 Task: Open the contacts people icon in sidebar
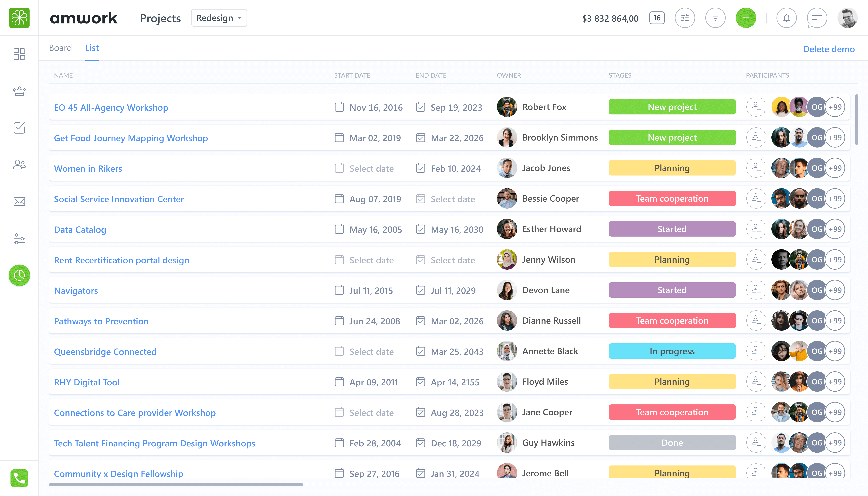[x=19, y=165]
